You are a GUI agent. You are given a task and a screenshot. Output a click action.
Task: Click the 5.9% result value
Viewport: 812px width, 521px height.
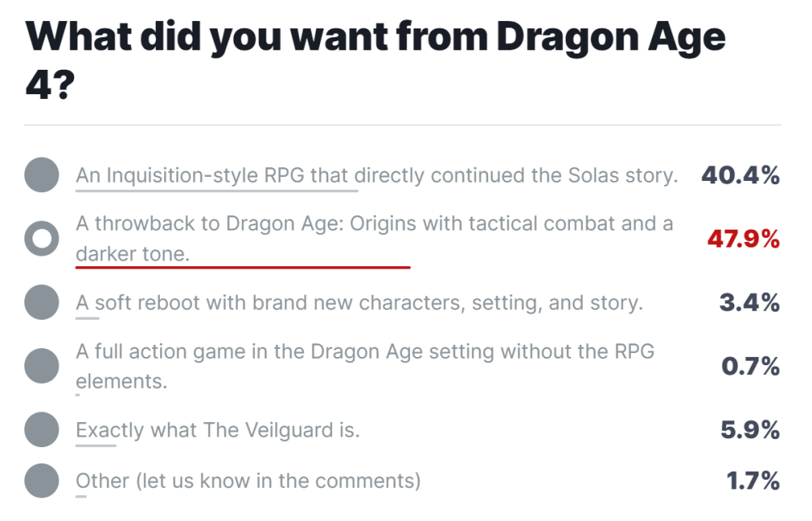[749, 429]
